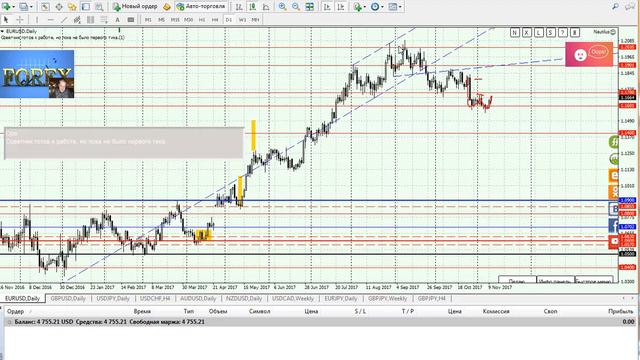Open MetaEditor with the yellow book icon

point(167,7)
